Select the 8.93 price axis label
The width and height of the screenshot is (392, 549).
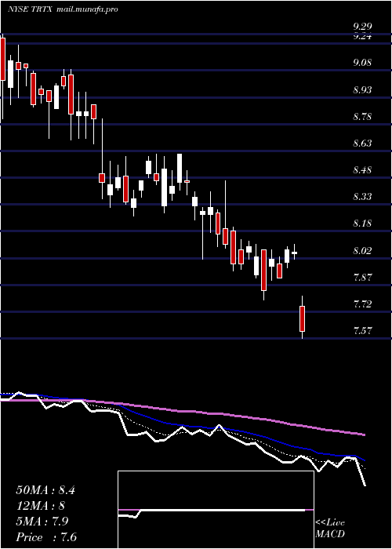click(362, 89)
